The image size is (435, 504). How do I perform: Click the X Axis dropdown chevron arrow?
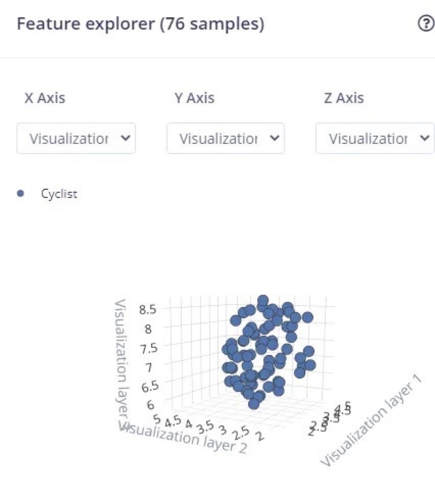click(125, 138)
